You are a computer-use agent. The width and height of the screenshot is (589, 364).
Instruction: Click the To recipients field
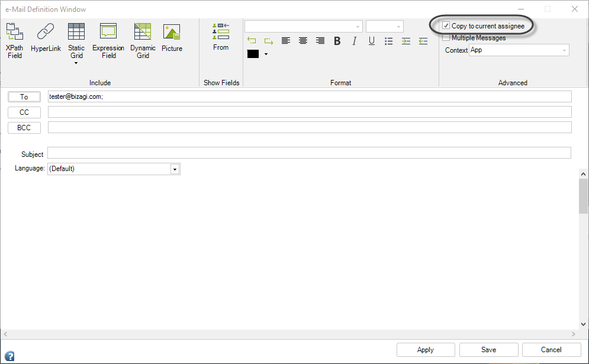point(310,96)
